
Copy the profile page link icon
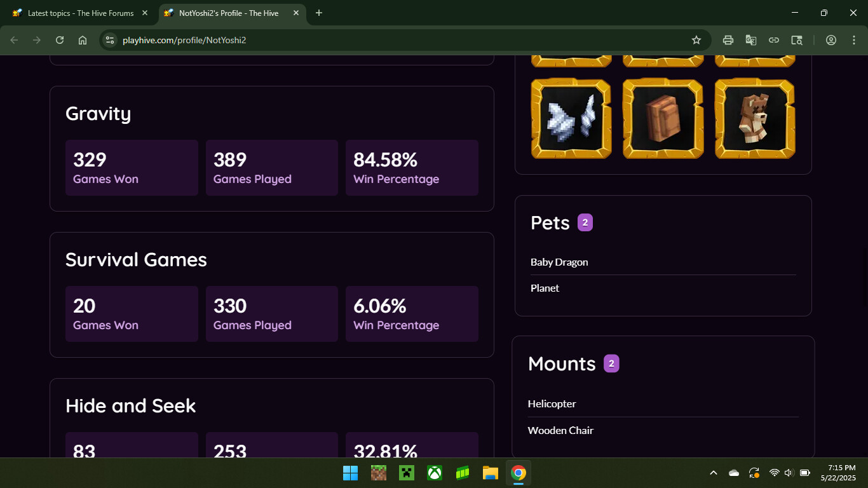click(774, 39)
